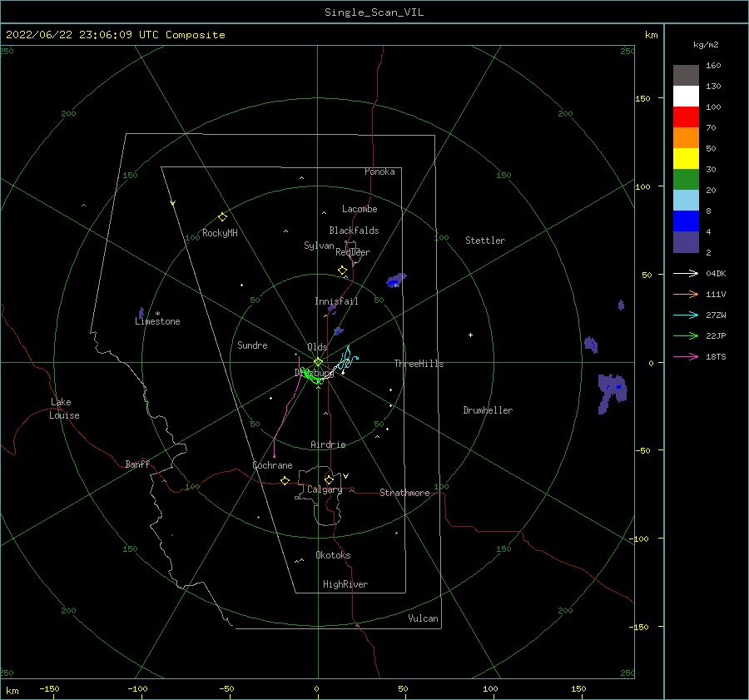The width and height of the screenshot is (749, 700).
Task: Click the RockyMH station label
Action: click(x=220, y=233)
